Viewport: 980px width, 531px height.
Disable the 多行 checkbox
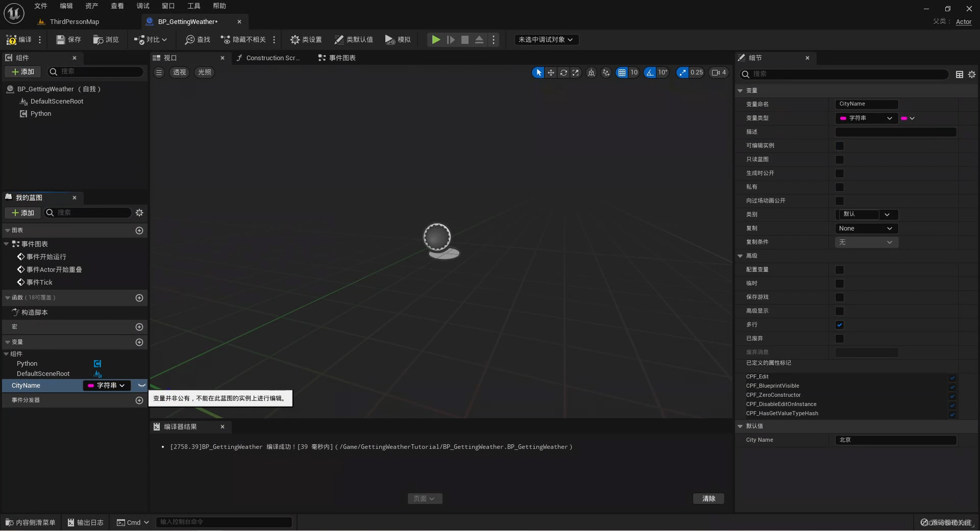840,324
